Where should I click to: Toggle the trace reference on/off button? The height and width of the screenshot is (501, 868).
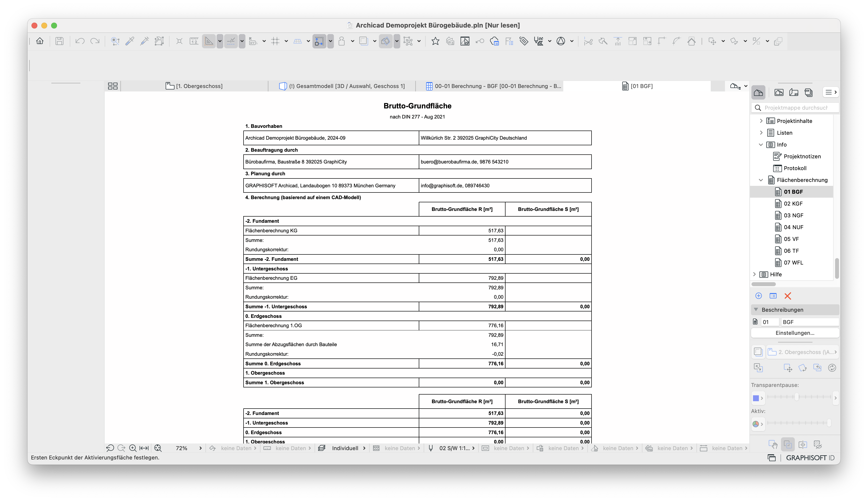(758, 352)
